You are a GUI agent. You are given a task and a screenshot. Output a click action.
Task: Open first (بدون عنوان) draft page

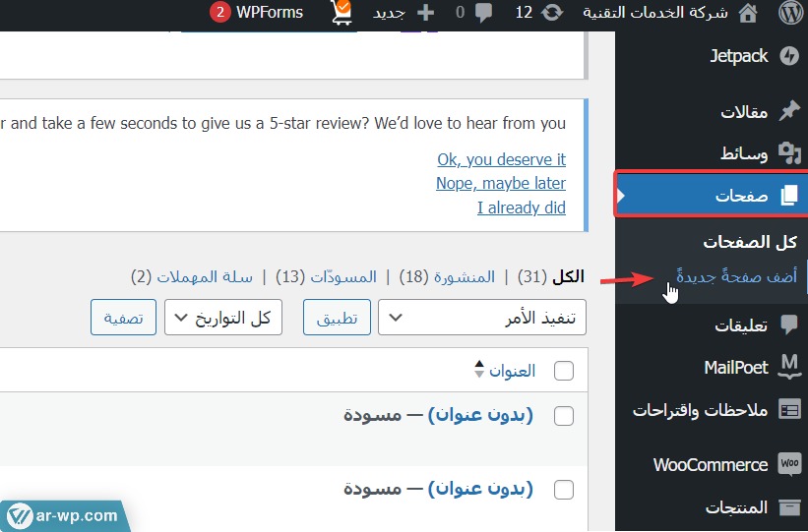tap(480, 415)
